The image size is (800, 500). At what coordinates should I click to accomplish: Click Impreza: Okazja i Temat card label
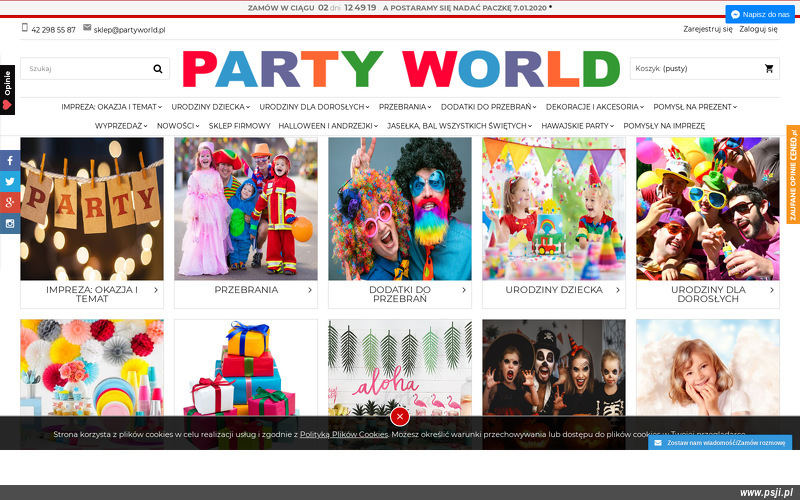[x=92, y=294]
